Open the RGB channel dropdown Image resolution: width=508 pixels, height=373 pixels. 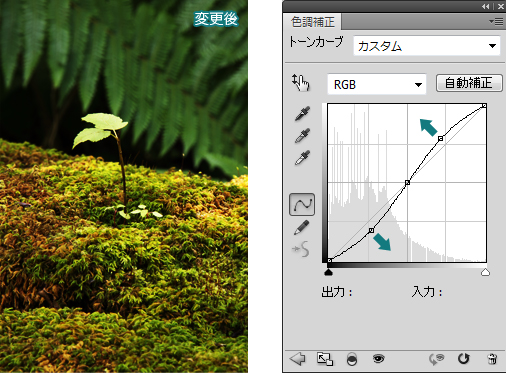click(x=377, y=85)
